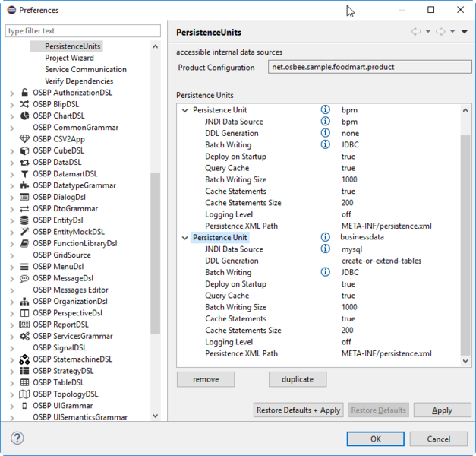
Task: Click the OSBP TopologyDSL map icon
Action: pyautogui.click(x=24, y=394)
